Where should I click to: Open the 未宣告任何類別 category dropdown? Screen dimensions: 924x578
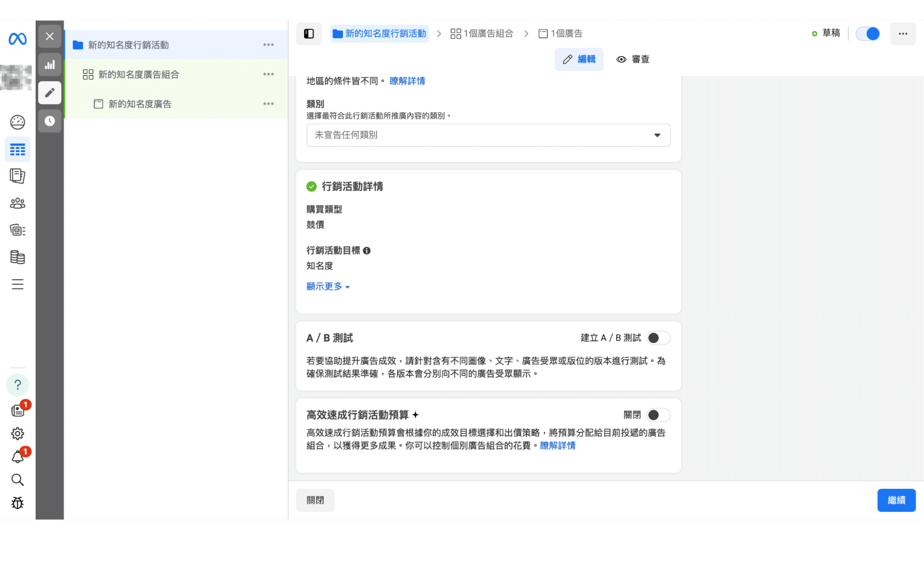pos(488,135)
